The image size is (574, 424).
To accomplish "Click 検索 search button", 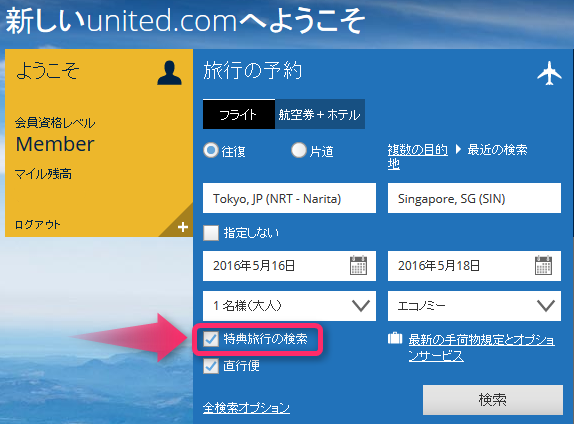I will 493,399.
